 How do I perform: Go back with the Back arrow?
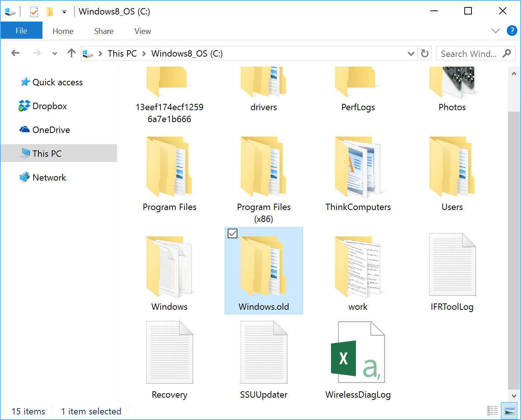pos(15,53)
